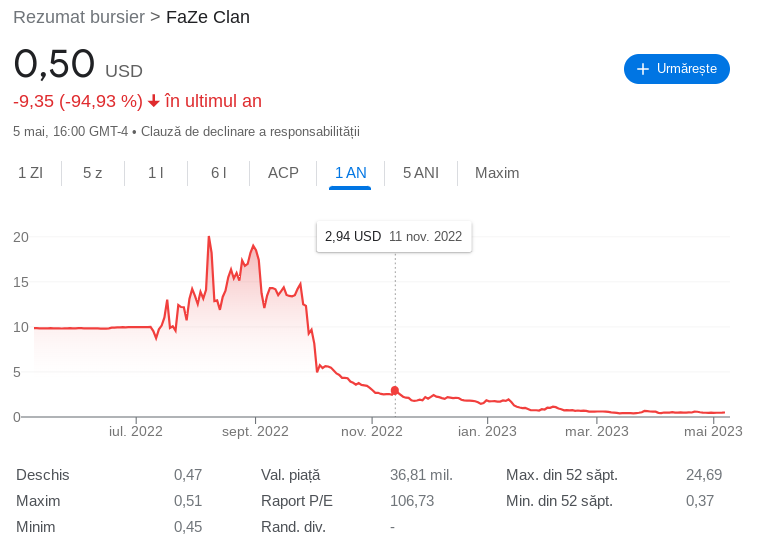The height and width of the screenshot is (543, 781).
Task: Click the Urmărește follow button
Action: click(676, 69)
